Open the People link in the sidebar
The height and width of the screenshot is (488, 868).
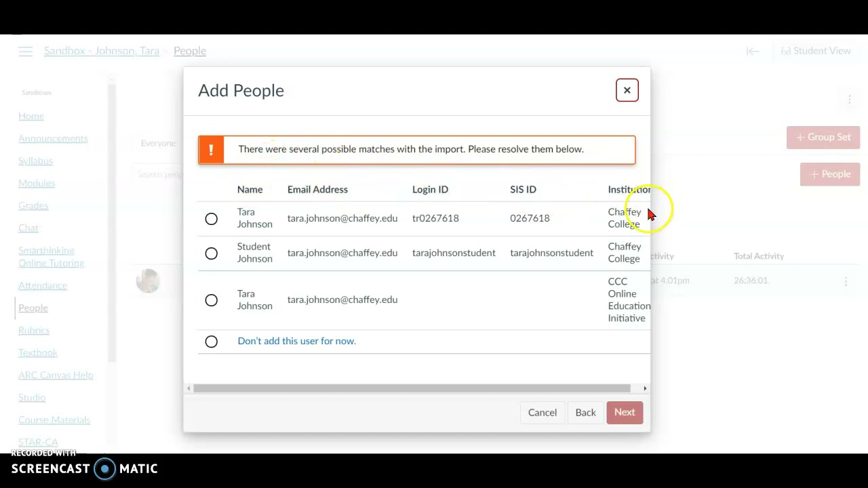(x=33, y=308)
